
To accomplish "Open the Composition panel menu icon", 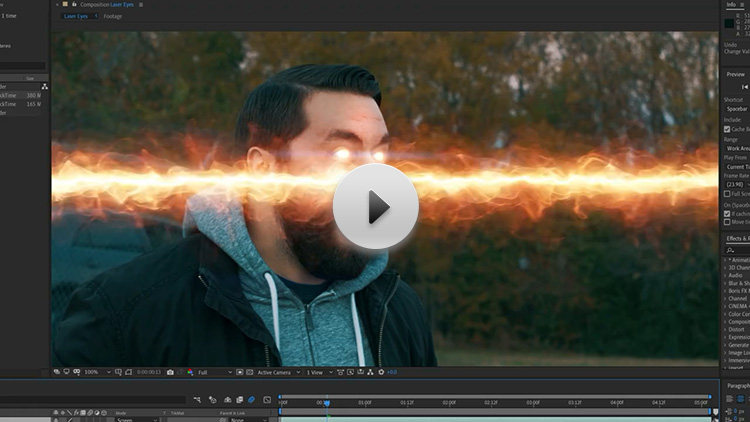I will [141, 4].
